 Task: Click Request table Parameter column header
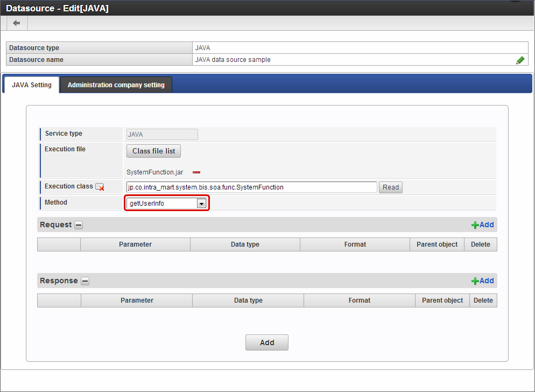click(x=136, y=244)
